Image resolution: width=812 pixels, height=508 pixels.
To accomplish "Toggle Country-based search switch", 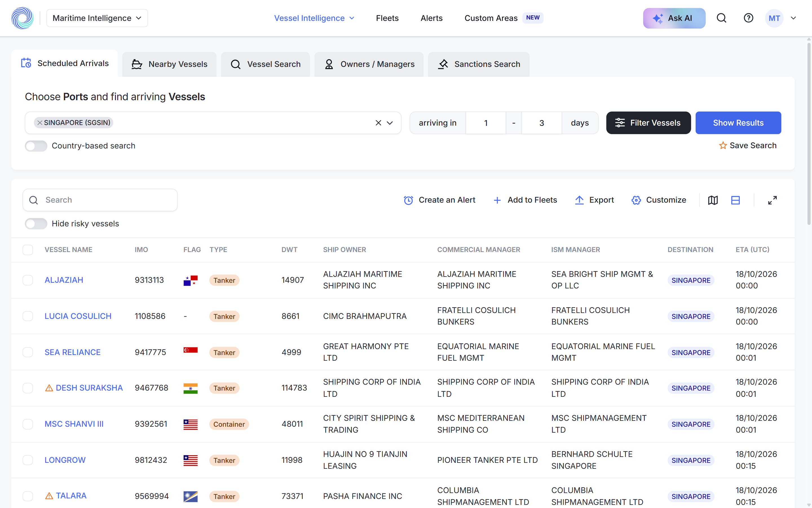I will coord(36,146).
